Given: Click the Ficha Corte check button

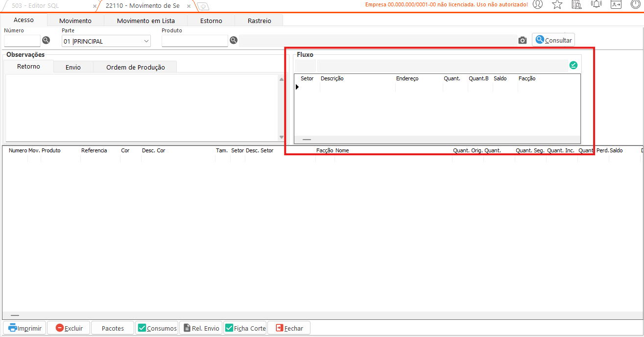Looking at the screenshot, I should [x=245, y=328].
